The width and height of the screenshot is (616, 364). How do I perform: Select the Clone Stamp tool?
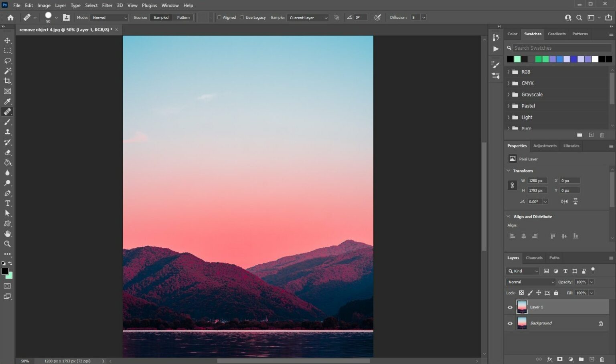click(x=7, y=132)
